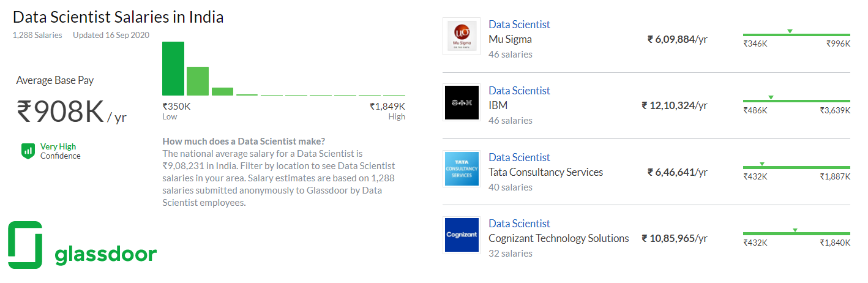The height and width of the screenshot is (283, 868).
Task: Click the IBM company logo
Action: point(462,102)
